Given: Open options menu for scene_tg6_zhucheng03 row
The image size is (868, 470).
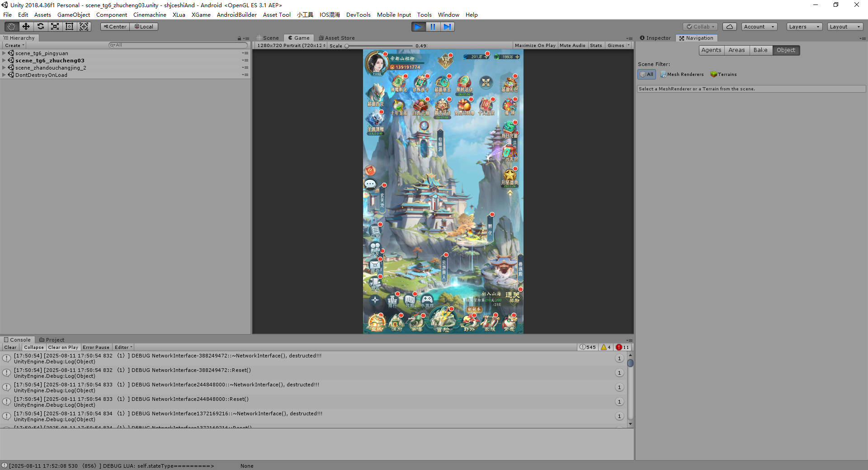Looking at the screenshot, I should pos(245,61).
